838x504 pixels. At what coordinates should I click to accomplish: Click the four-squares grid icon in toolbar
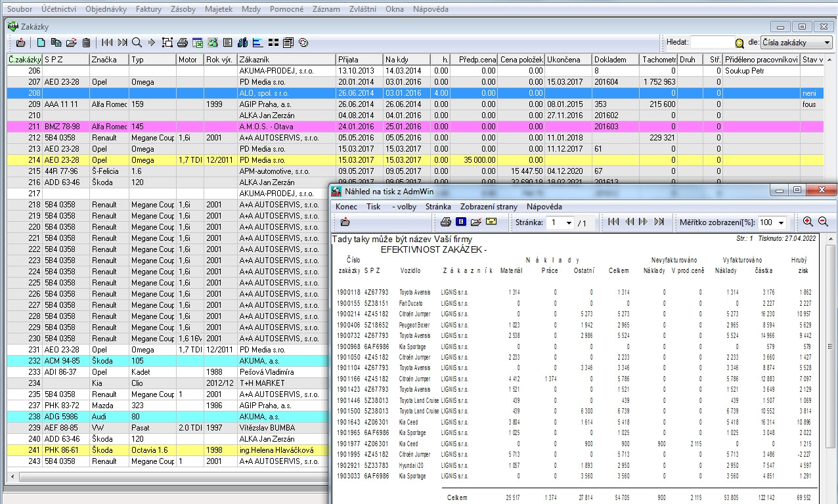[273, 43]
